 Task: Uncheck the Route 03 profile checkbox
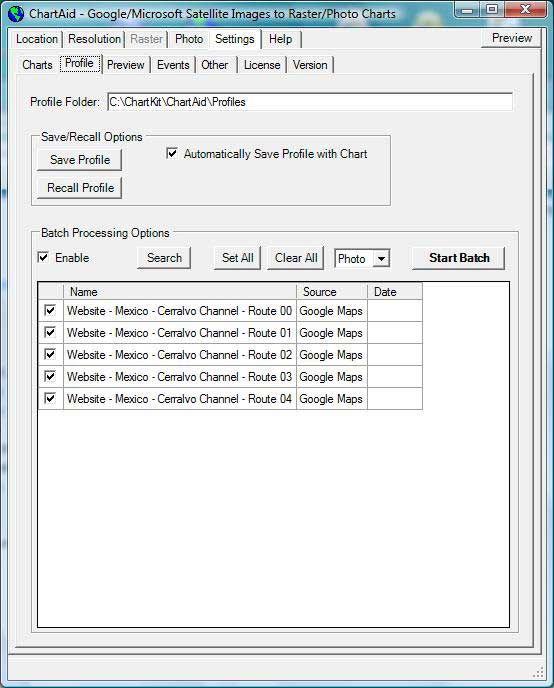coord(50,376)
